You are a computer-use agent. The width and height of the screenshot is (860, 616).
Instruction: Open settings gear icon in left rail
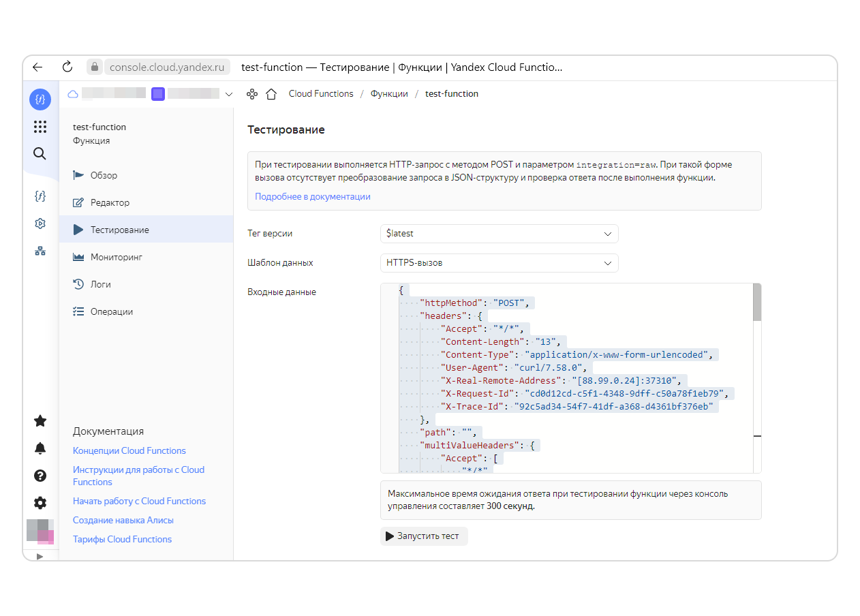click(40, 503)
